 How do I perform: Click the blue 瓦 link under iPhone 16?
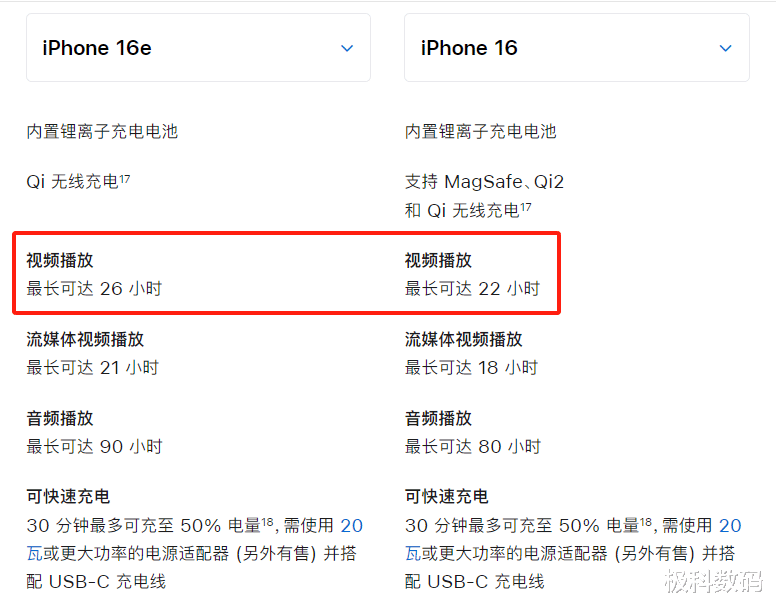(413, 554)
